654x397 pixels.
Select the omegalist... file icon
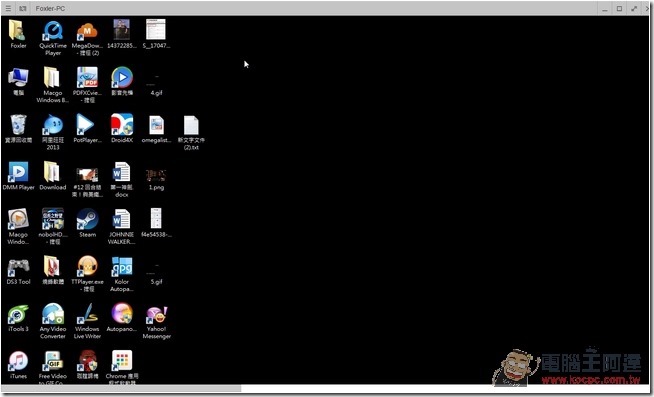[x=156, y=125]
